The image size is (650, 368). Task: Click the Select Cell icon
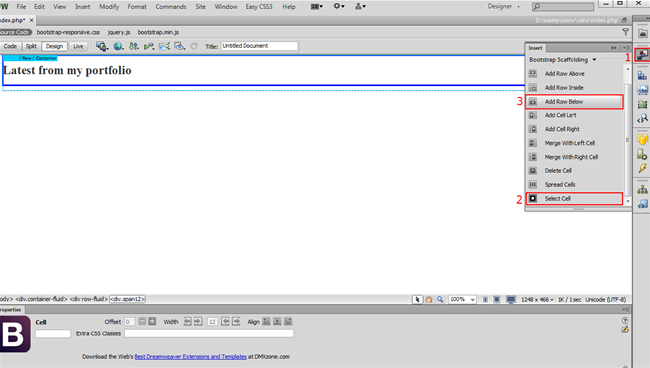533,199
